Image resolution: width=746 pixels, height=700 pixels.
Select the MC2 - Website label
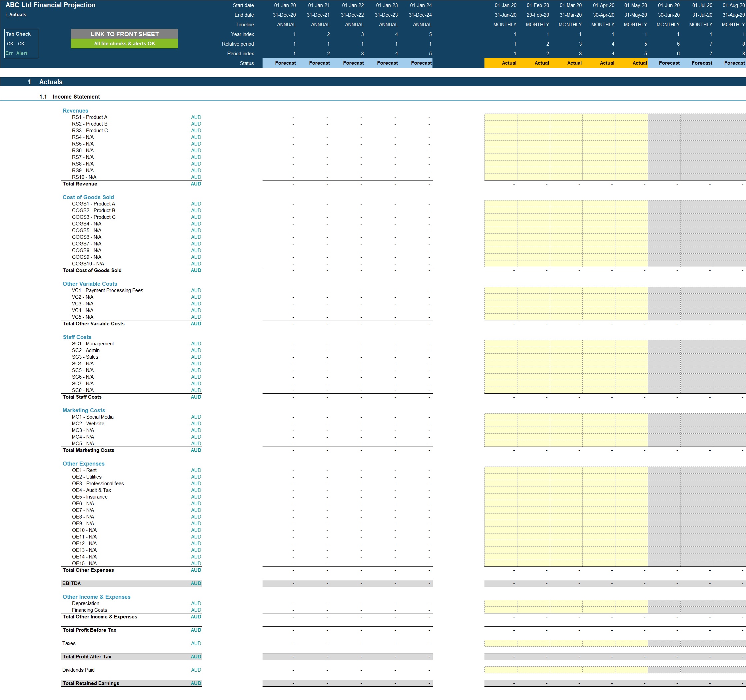coord(88,424)
